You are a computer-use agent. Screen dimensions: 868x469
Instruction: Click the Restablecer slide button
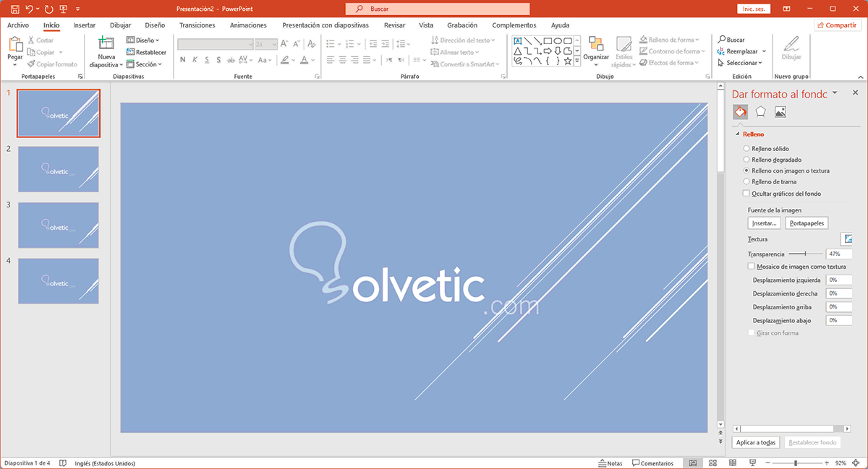[x=146, y=52]
